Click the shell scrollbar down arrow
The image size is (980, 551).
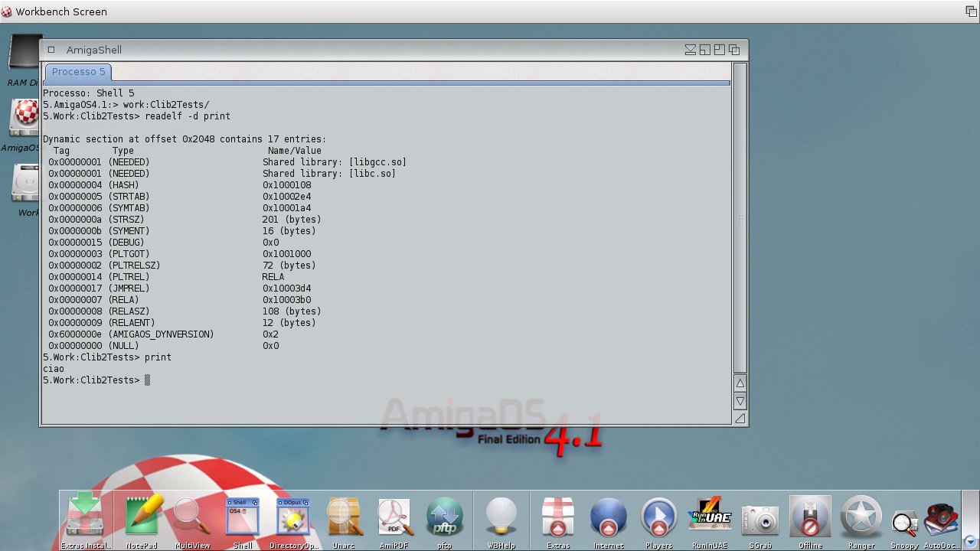[740, 400]
